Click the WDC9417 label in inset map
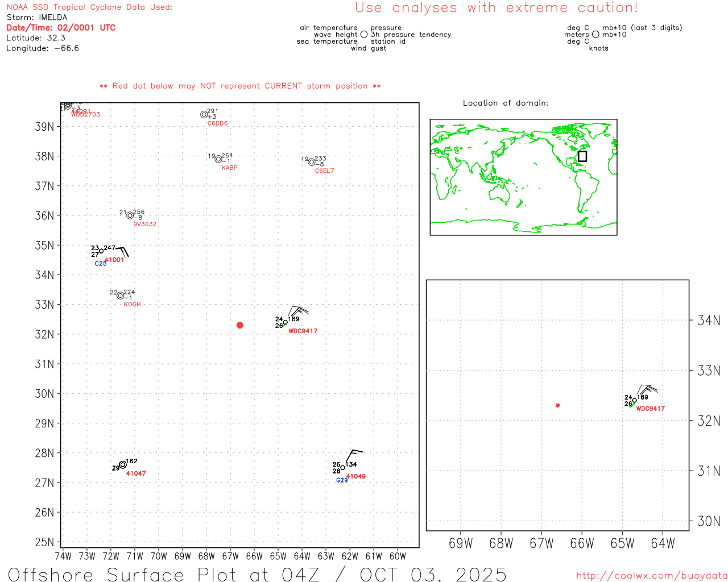 (x=650, y=409)
